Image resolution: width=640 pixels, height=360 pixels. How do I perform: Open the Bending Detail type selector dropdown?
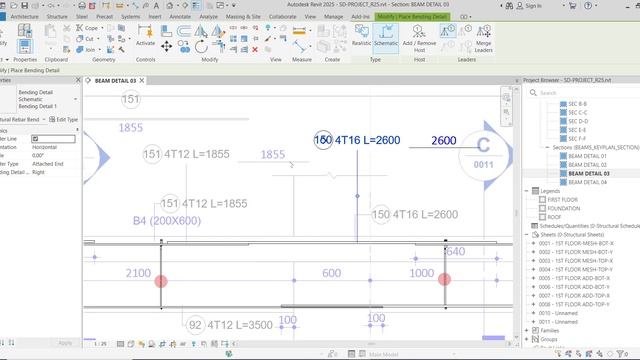point(76,99)
